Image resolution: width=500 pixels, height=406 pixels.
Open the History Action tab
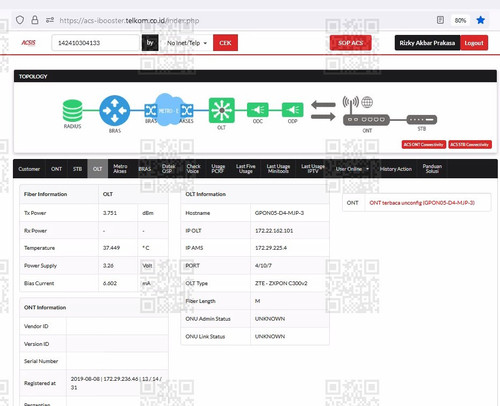[x=396, y=169]
